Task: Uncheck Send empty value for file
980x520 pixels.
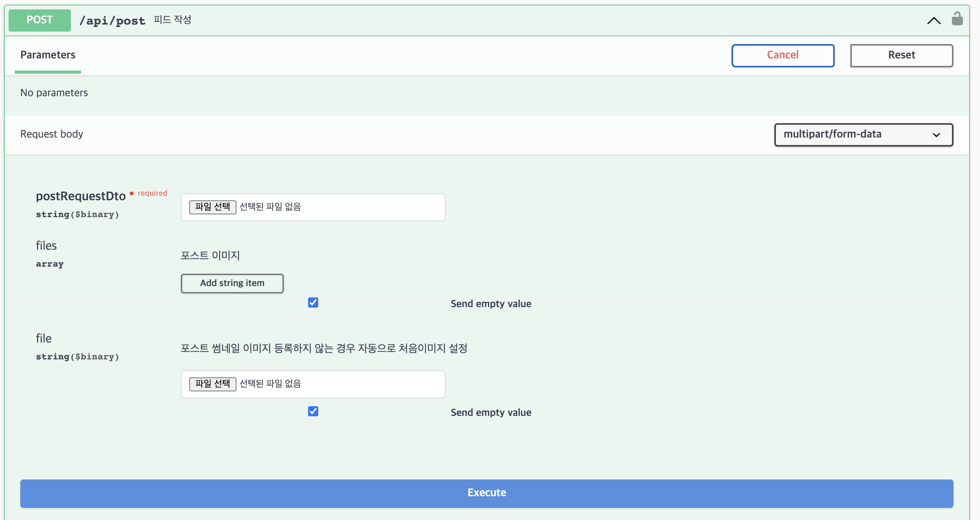Action: coord(313,412)
